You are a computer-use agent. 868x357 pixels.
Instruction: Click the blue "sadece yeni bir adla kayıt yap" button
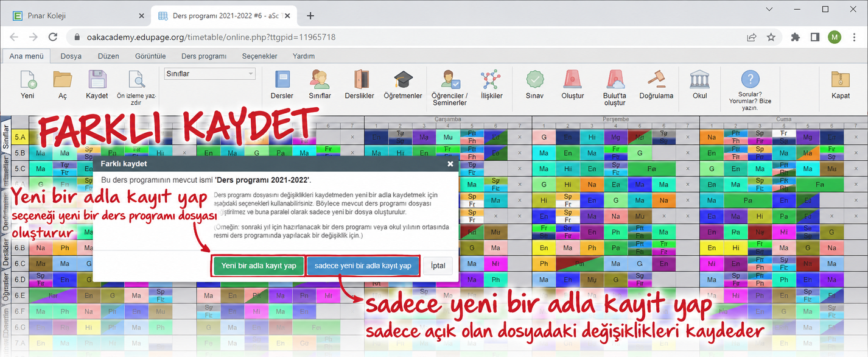click(x=363, y=266)
